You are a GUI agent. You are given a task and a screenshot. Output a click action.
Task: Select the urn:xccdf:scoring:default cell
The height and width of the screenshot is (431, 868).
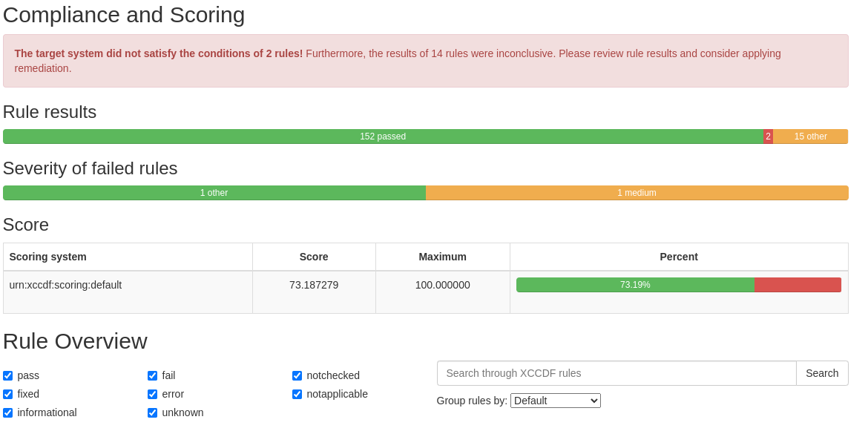(128, 292)
